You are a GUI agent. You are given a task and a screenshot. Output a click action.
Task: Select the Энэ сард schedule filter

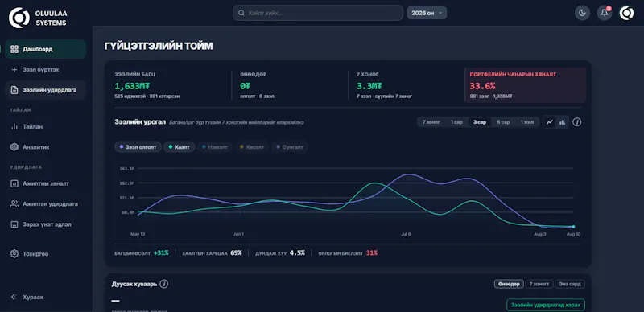[570, 284]
